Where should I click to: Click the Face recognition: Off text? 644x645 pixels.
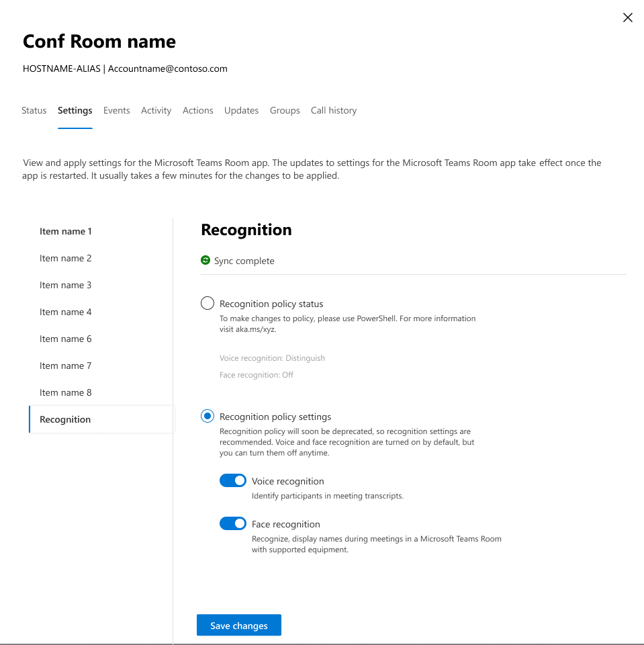click(x=257, y=375)
